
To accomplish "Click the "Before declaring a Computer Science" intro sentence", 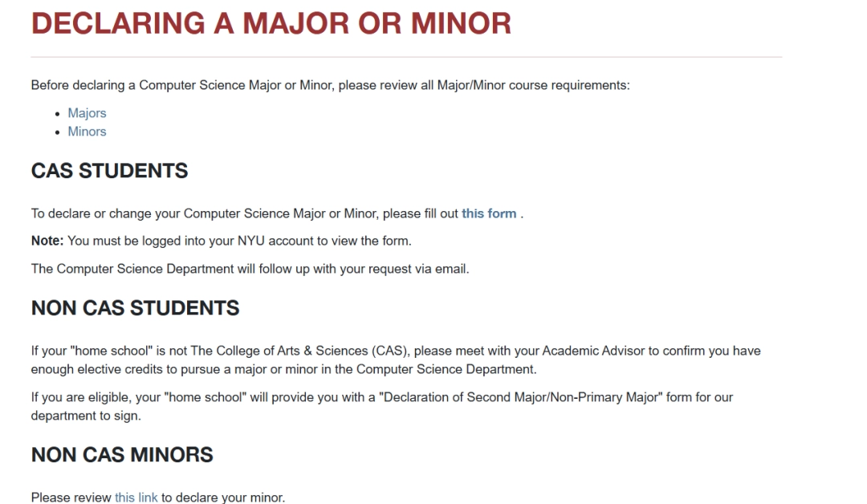I will tap(330, 85).
